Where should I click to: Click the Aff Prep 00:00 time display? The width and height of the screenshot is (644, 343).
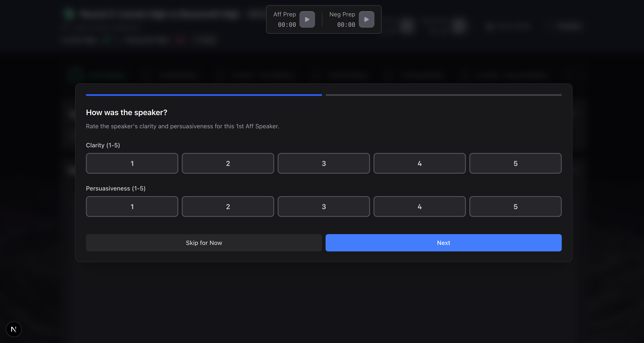287,25
